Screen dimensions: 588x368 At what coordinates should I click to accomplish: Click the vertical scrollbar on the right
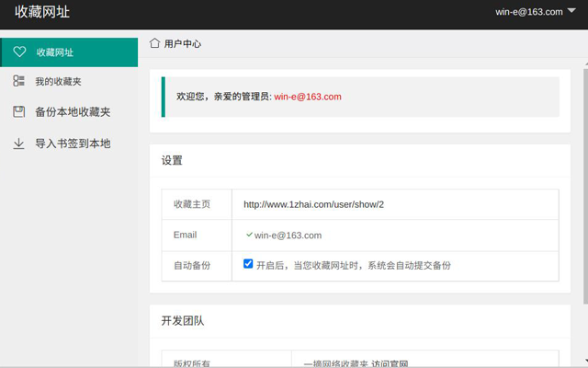585,184
